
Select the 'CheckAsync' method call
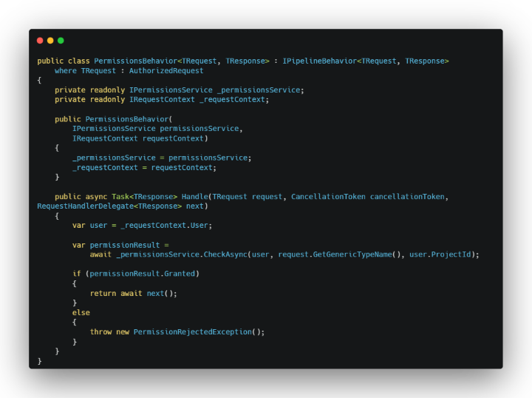pos(225,254)
